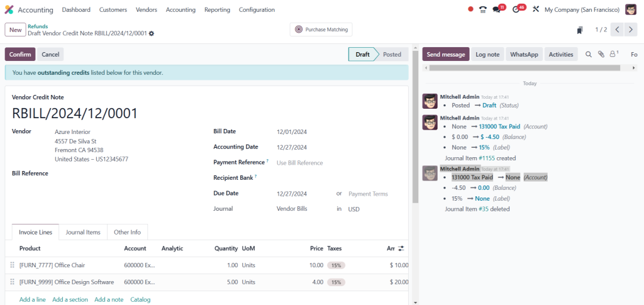Click 15% tax tag on Office Chair line

(336, 265)
